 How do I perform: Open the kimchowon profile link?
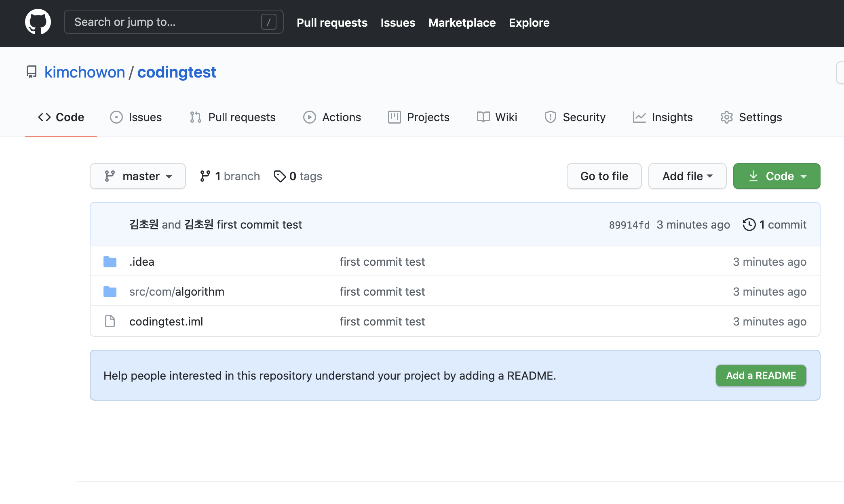[84, 72]
